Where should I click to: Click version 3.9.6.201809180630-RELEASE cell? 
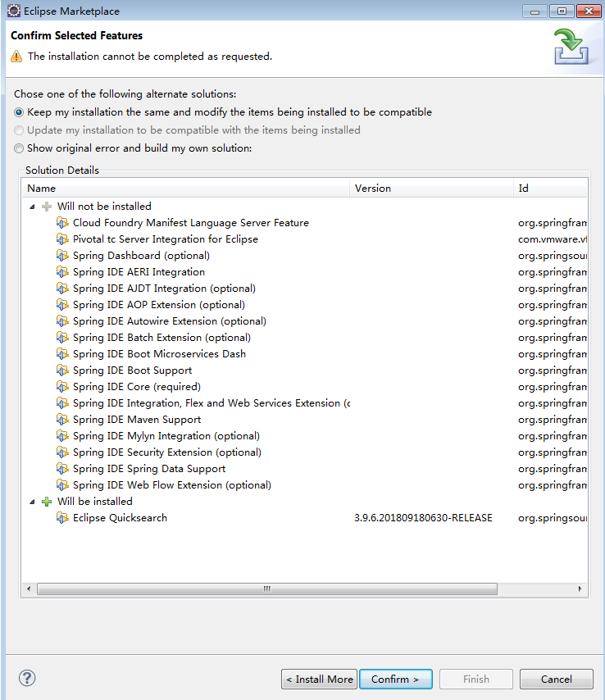(423, 518)
